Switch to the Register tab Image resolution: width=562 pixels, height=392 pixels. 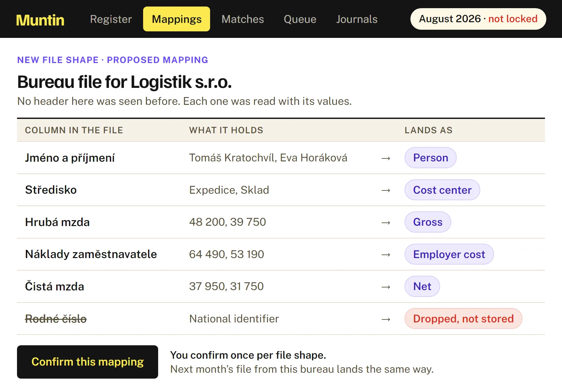click(x=111, y=19)
